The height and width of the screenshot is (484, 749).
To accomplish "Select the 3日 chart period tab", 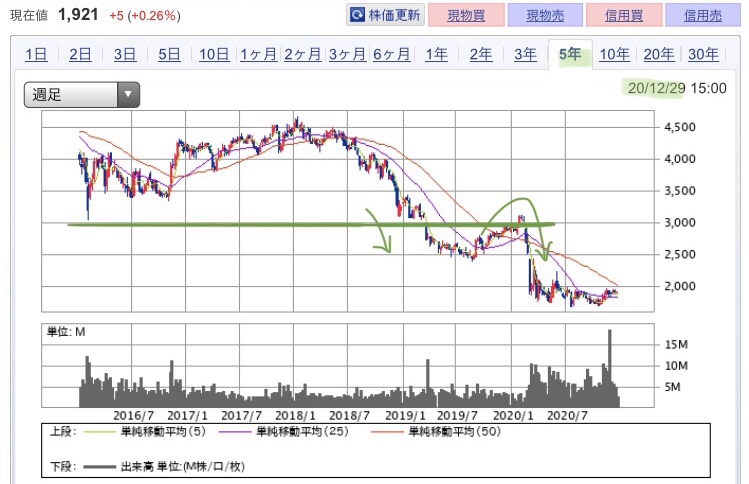I will coord(125,54).
